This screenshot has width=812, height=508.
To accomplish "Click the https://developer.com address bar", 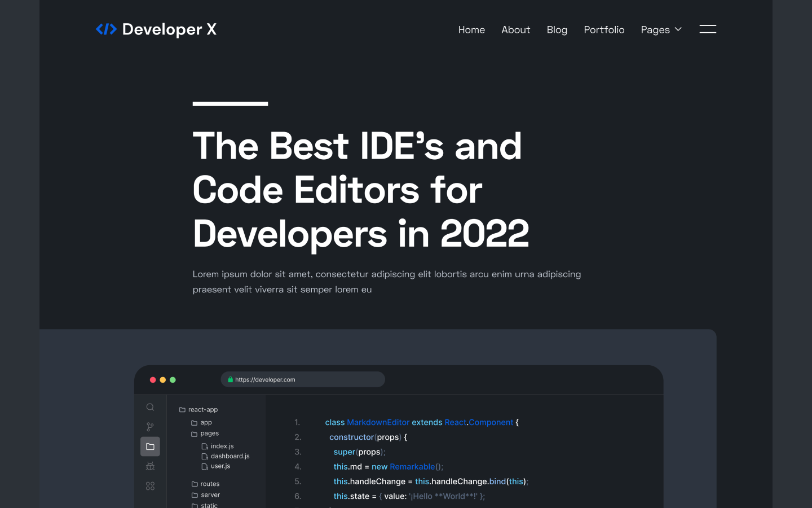I will click(303, 379).
